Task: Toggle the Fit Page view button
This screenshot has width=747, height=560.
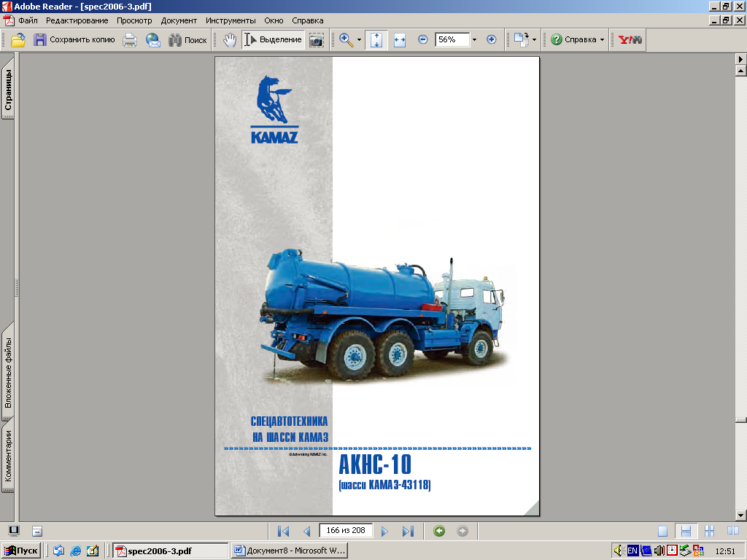Action: point(376,40)
